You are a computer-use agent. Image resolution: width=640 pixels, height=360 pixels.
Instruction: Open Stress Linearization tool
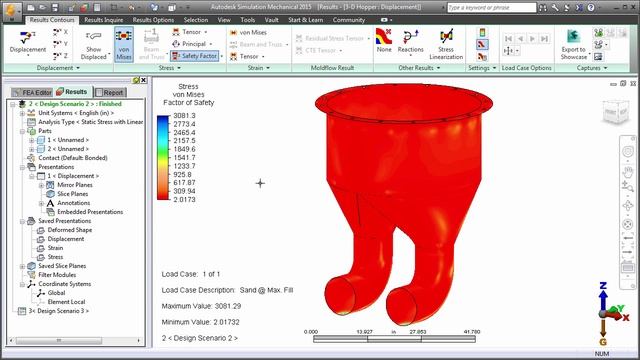click(x=446, y=44)
